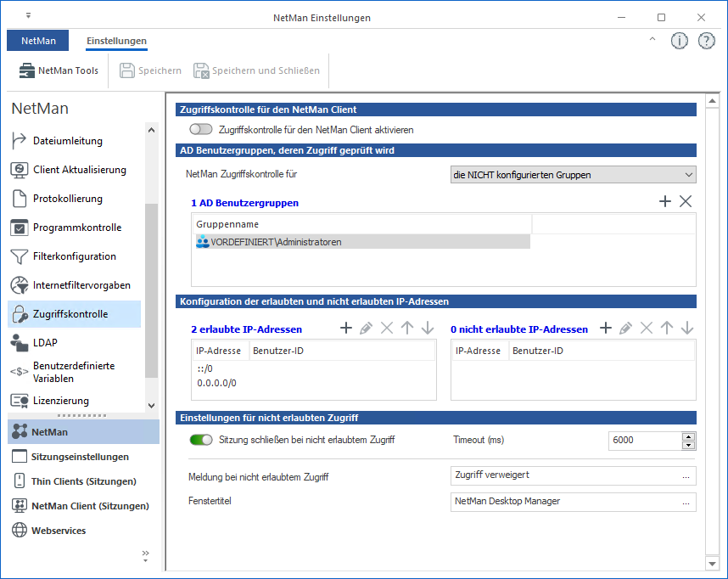Add an erlaubte IP-Adresse with plus icon
Viewport: 728px width, 579px height.
point(346,329)
